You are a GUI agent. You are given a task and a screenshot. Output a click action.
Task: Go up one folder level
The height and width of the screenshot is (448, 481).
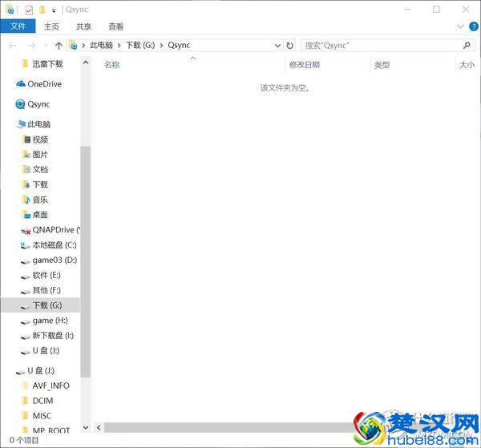pos(59,46)
